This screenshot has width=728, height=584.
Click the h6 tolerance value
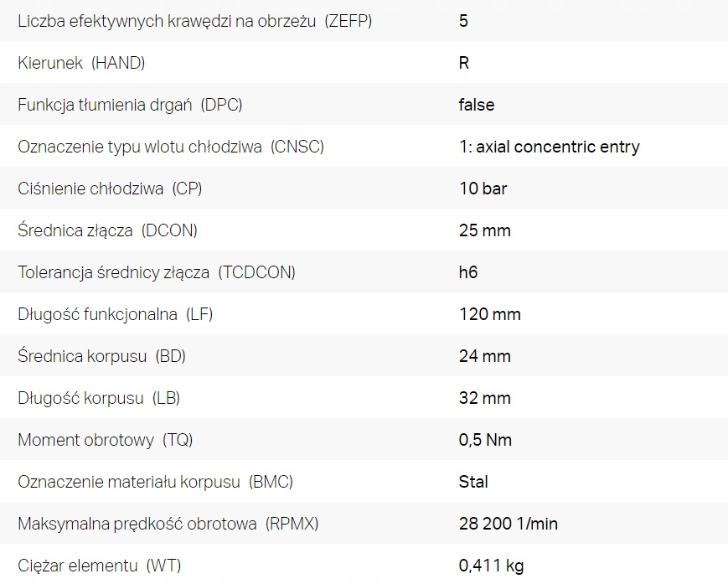coord(468,272)
